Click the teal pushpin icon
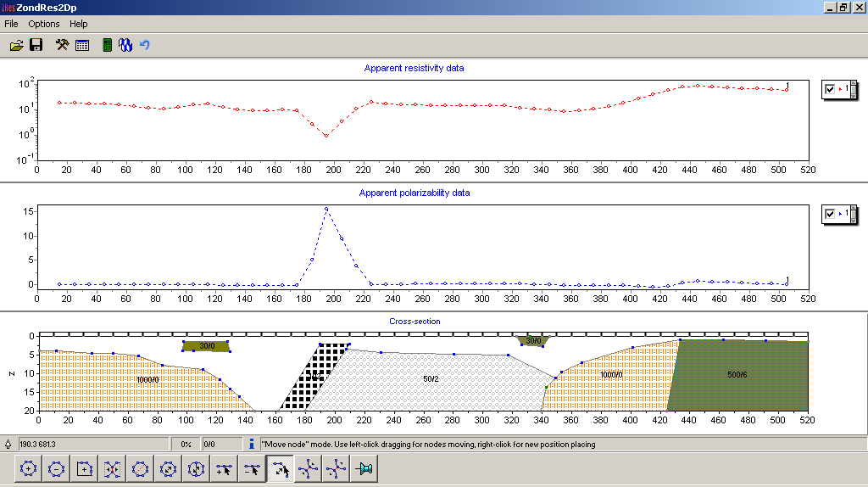 (x=364, y=468)
